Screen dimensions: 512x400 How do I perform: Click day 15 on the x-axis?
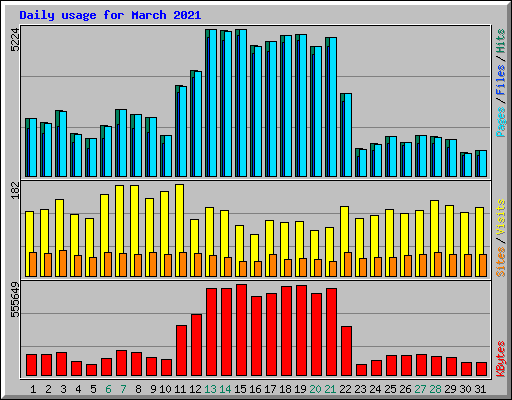click(x=240, y=389)
